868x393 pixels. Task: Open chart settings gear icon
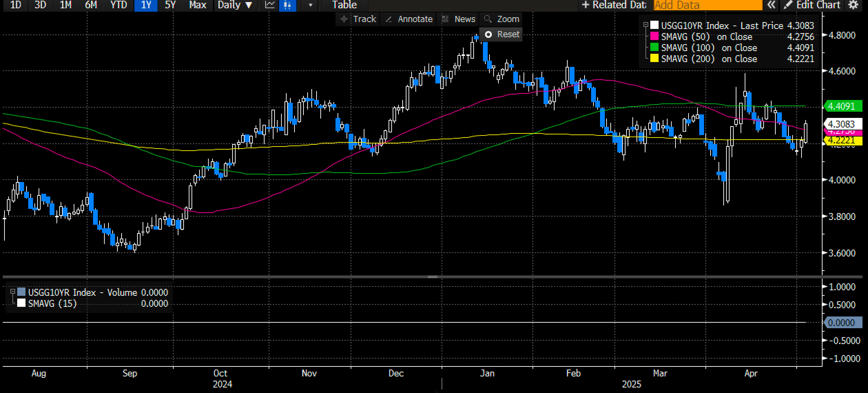[853, 5]
